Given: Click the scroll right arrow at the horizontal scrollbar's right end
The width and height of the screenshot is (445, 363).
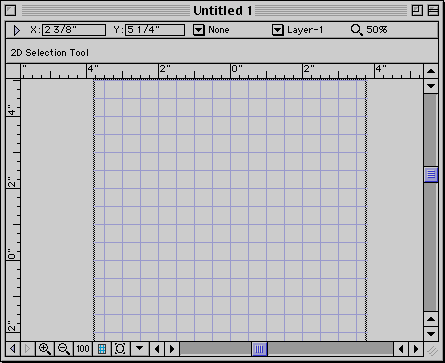Looking at the screenshot, I should [416, 349].
